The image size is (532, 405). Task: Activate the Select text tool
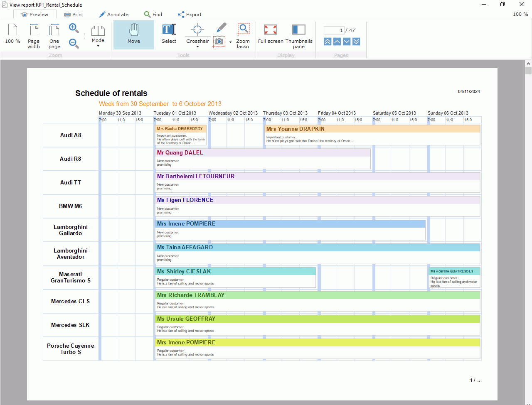click(169, 34)
